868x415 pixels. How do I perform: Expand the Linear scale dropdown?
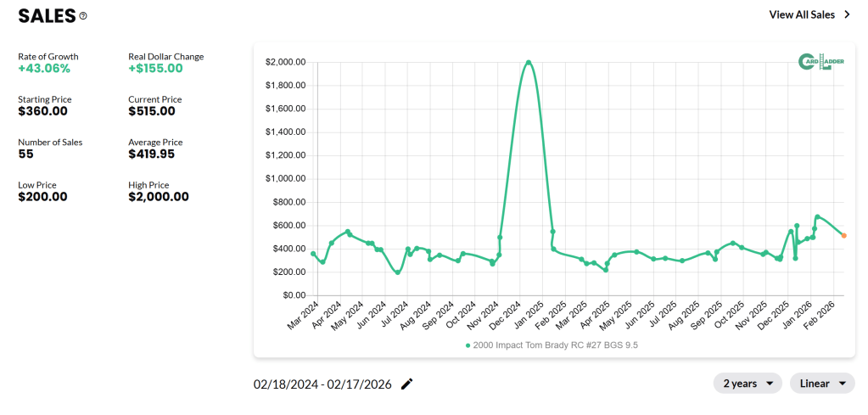[821, 384]
